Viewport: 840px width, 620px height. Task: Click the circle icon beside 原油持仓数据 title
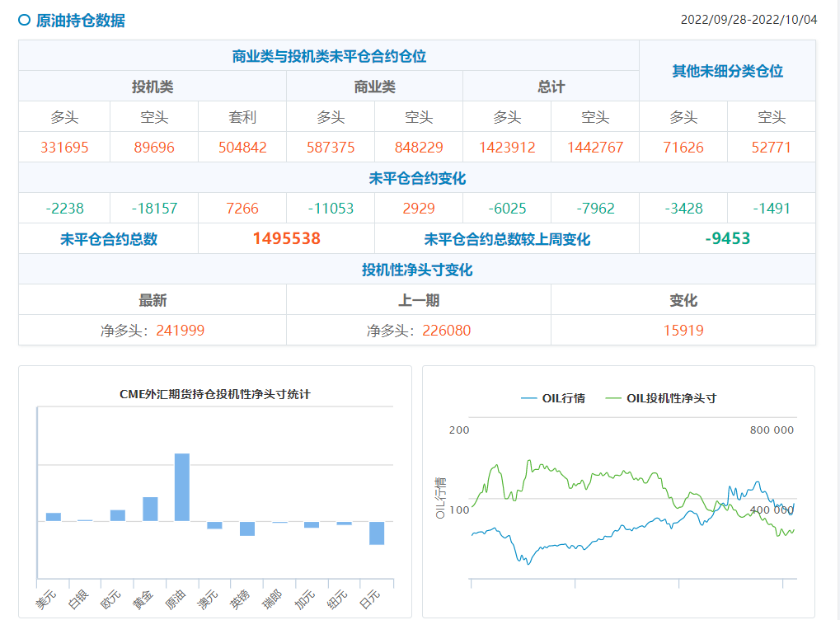24,21
